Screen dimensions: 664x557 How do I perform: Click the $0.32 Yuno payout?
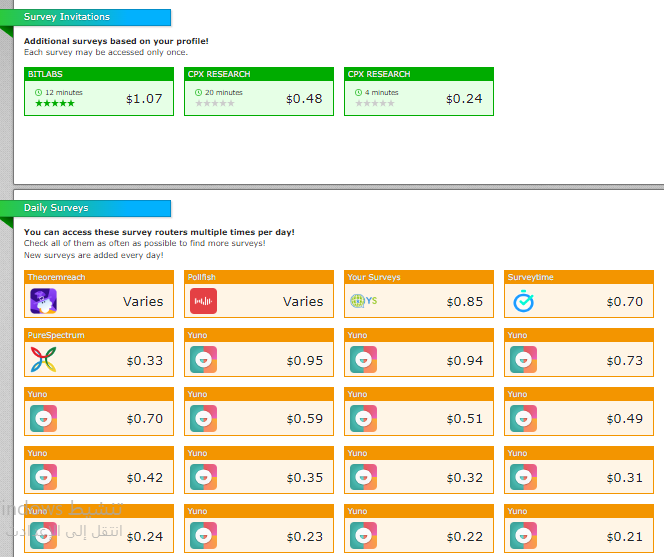point(465,477)
